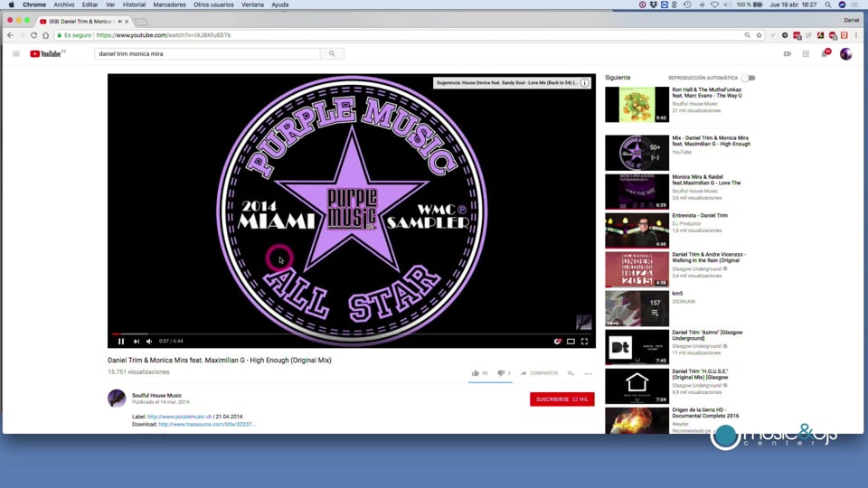The image size is (868, 488).
Task: Open Spotlight search in menu bar
Action: (827, 5)
